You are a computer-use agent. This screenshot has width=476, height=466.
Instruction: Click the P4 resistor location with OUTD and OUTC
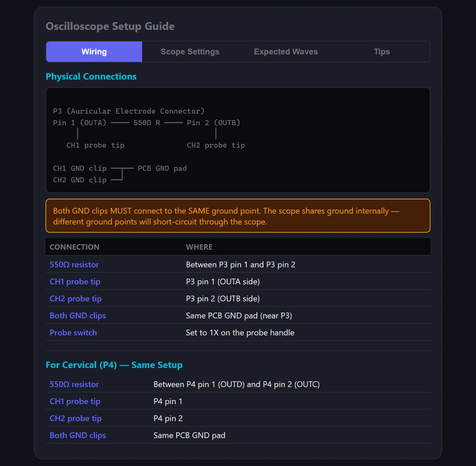236,384
